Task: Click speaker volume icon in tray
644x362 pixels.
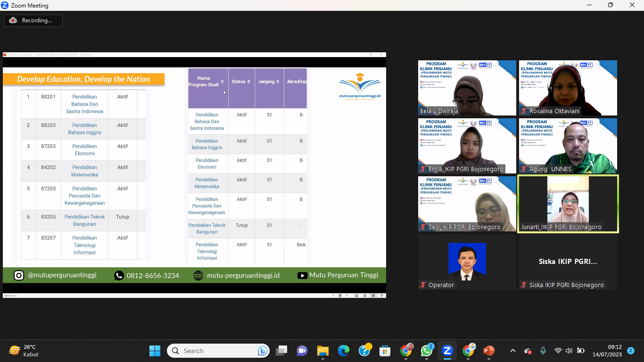Action: (569, 351)
